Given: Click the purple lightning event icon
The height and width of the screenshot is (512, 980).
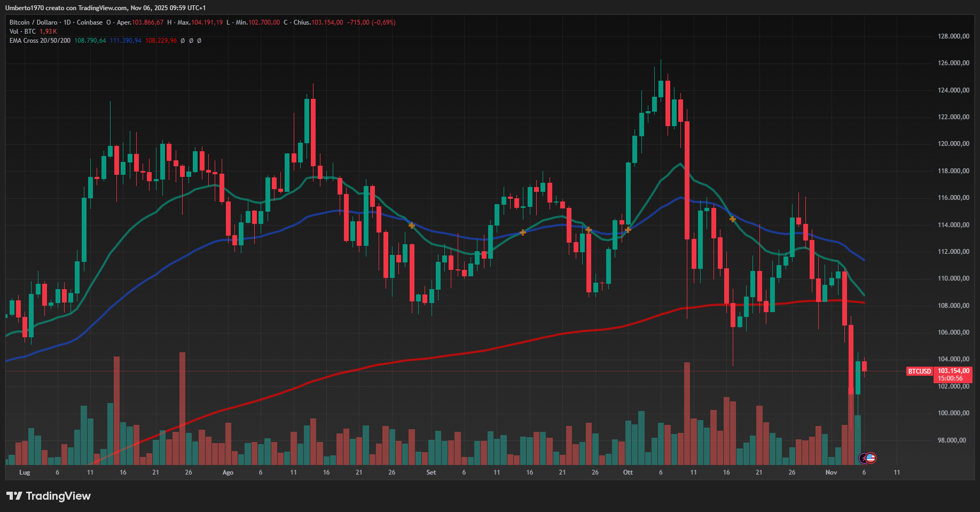Looking at the screenshot, I should pyautogui.click(x=863, y=458).
